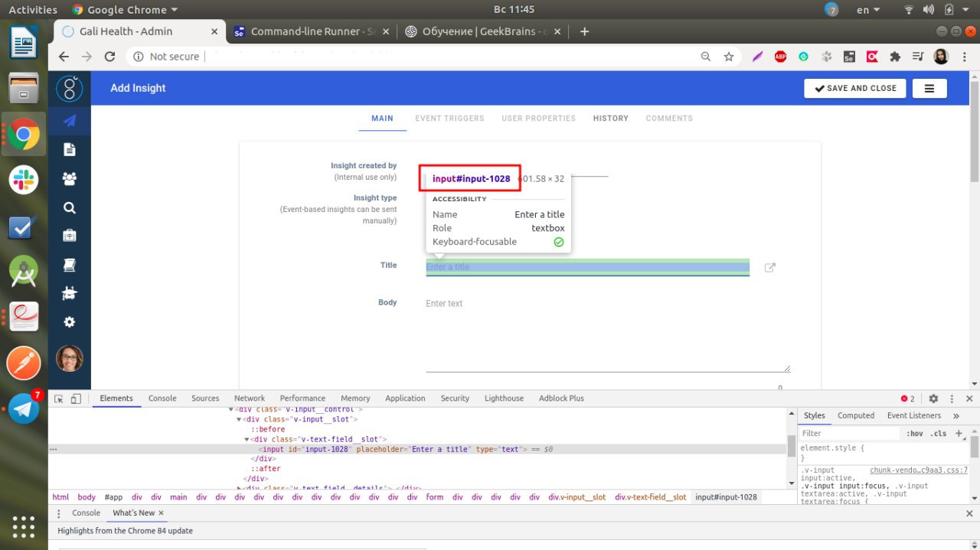Open Chrome three-dot menu
The height and width of the screenshot is (550, 980).
point(965,57)
